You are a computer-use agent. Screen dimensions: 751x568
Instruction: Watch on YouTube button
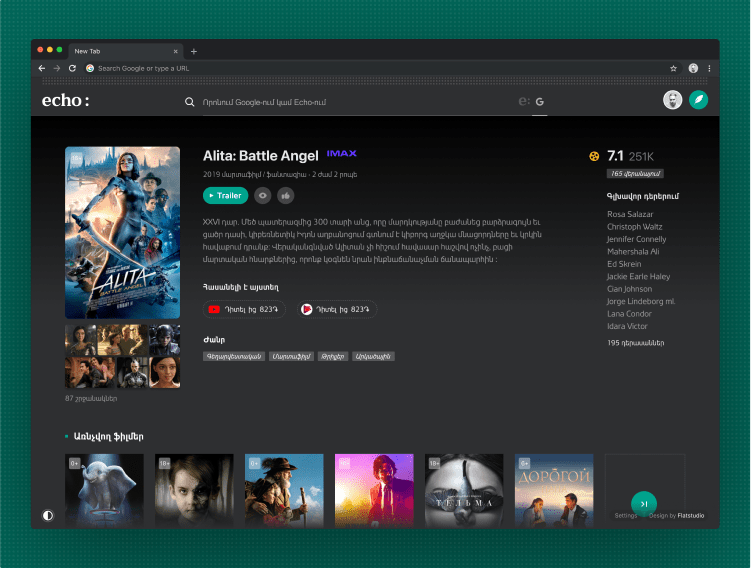coord(244,310)
